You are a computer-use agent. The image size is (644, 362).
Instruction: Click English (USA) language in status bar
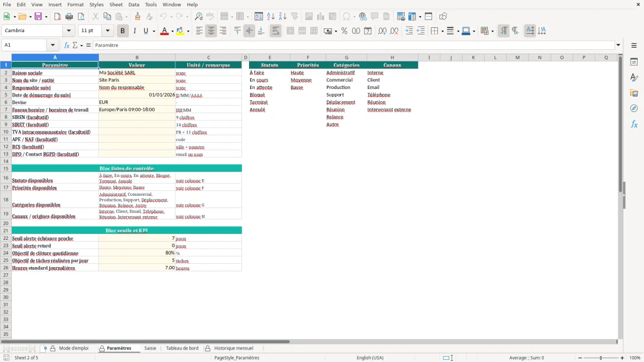click(370, 358)
